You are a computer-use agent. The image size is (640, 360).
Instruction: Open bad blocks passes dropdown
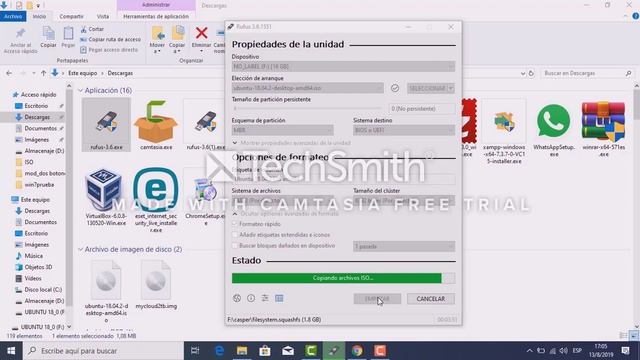(x=404, y=246)
